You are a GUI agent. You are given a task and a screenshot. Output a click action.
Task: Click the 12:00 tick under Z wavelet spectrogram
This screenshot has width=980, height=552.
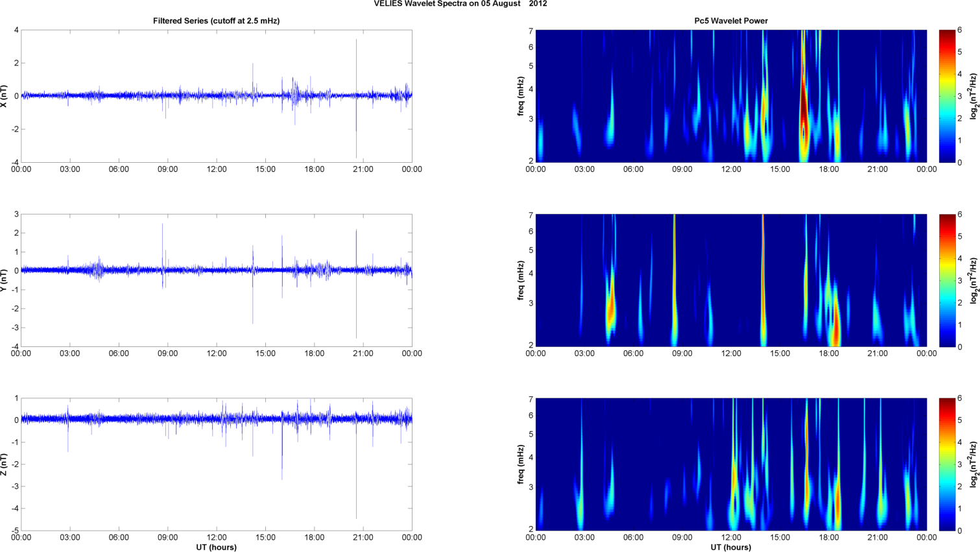731,538
